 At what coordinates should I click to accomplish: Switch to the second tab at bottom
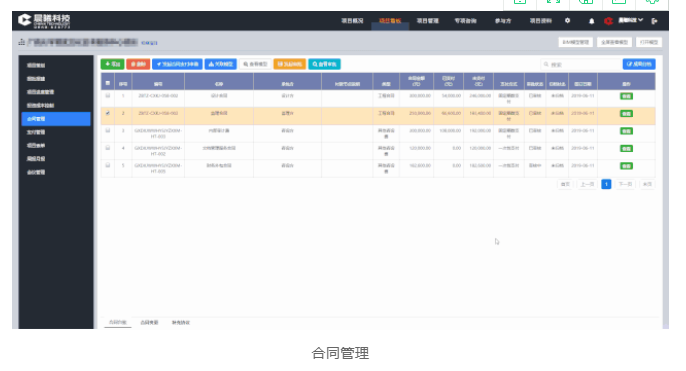pos(149,322)
